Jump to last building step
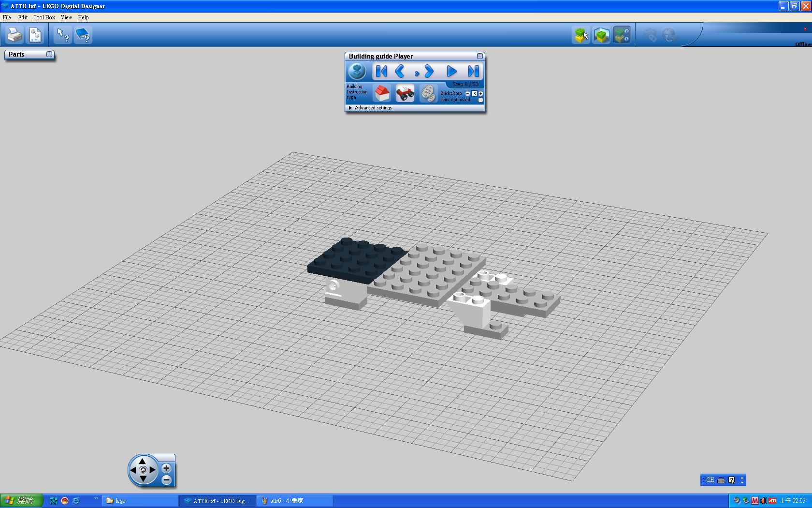 pyautogui.click(x=473, y=72)
